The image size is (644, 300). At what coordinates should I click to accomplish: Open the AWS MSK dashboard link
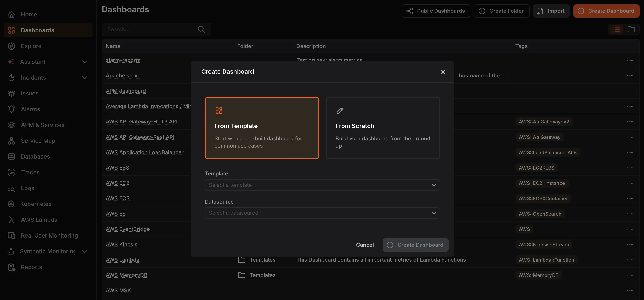tap(118, 291)
